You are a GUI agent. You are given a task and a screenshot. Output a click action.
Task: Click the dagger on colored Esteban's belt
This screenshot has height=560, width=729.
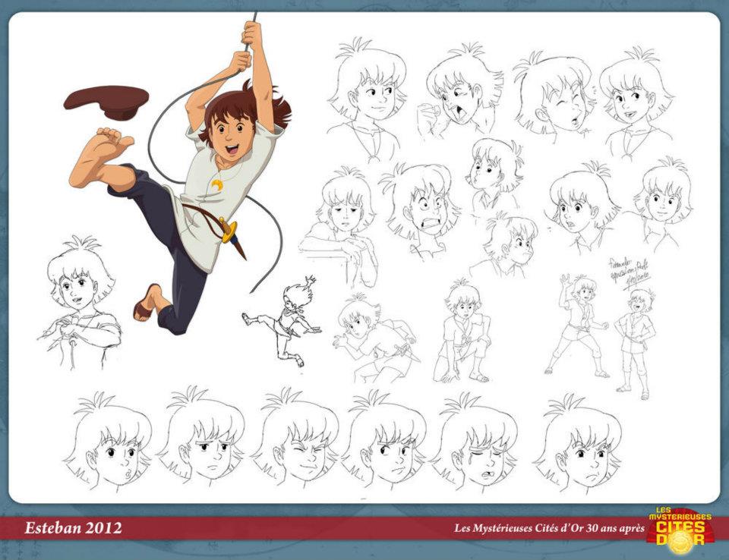234,238
